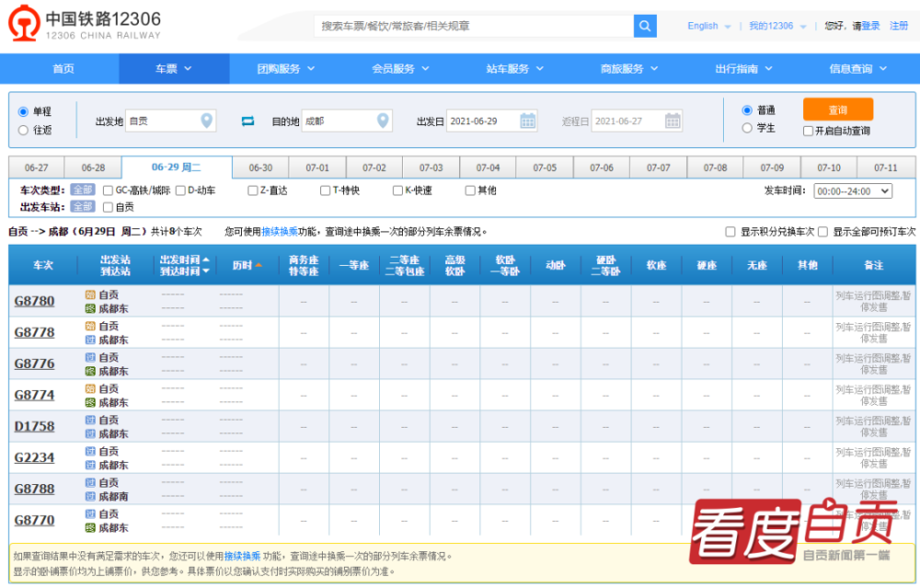Select the 往返 round-trip radio button
920x588 pixels.
[x=24, y=131]
